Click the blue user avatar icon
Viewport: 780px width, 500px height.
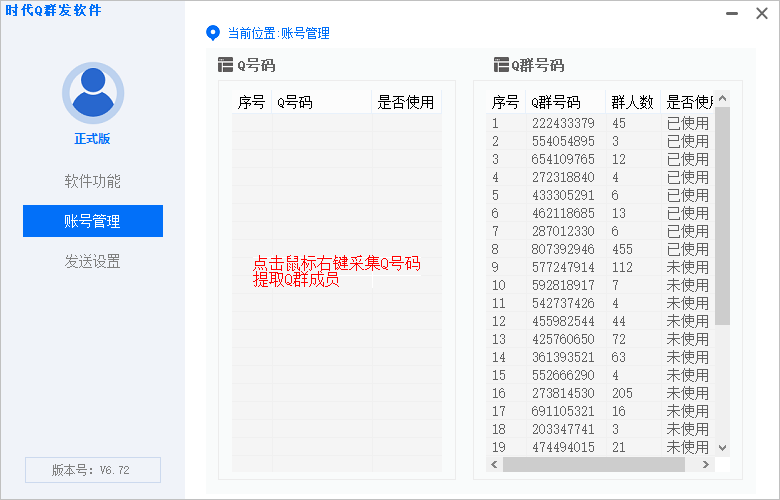[93, 92]
